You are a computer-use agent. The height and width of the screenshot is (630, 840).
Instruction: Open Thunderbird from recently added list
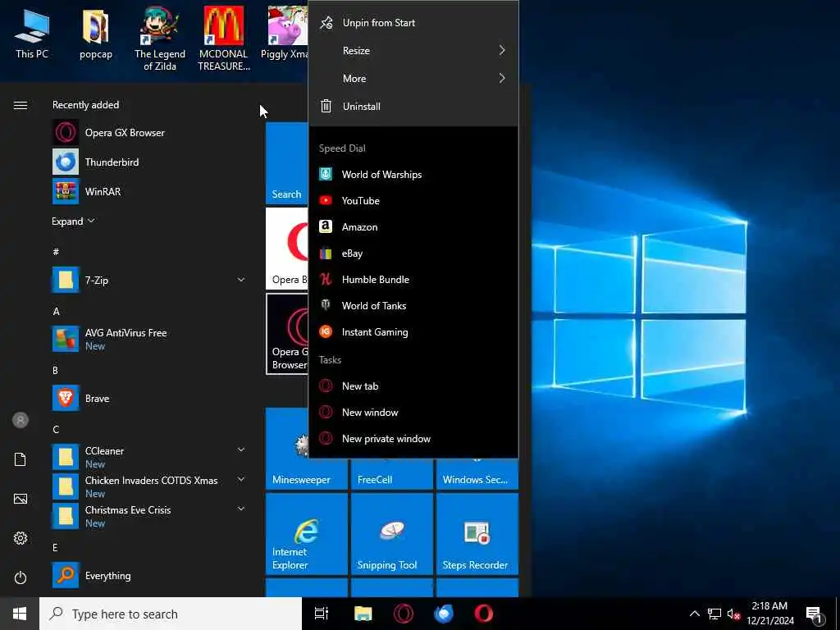point(149,162)
